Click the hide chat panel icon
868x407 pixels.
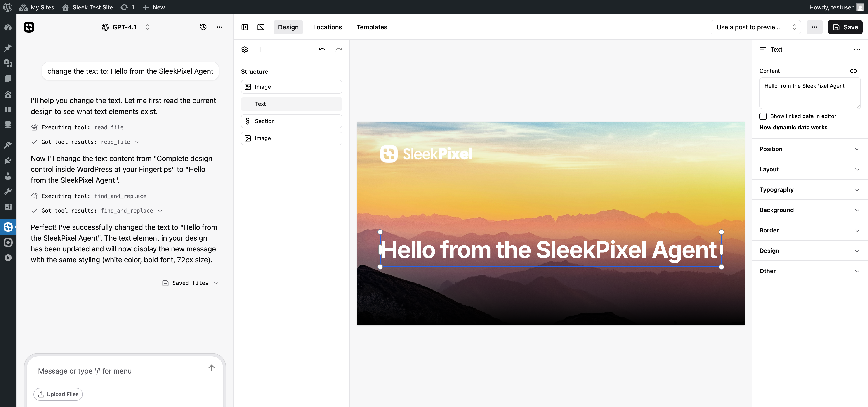click(261, 27)
